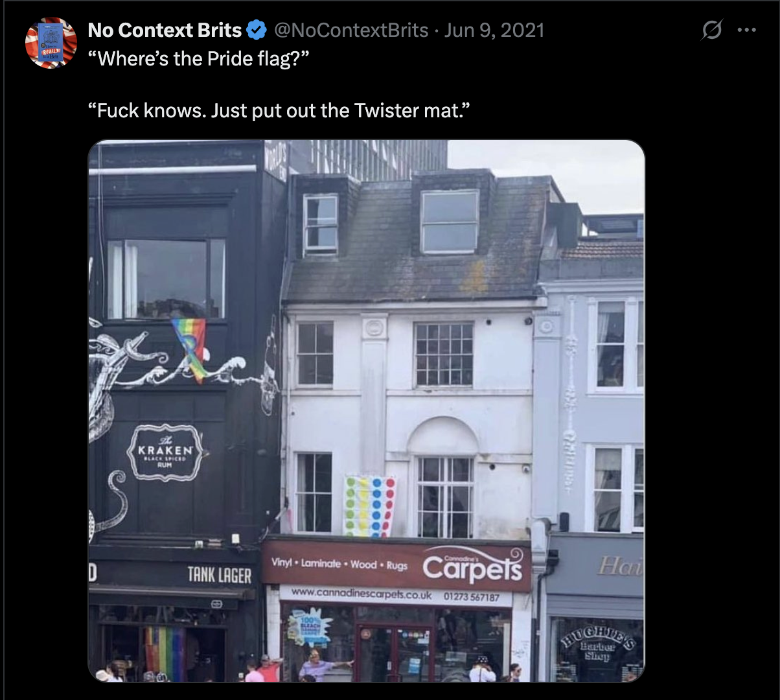Click the Twister mat hanging in the photo

pos(369,506)
